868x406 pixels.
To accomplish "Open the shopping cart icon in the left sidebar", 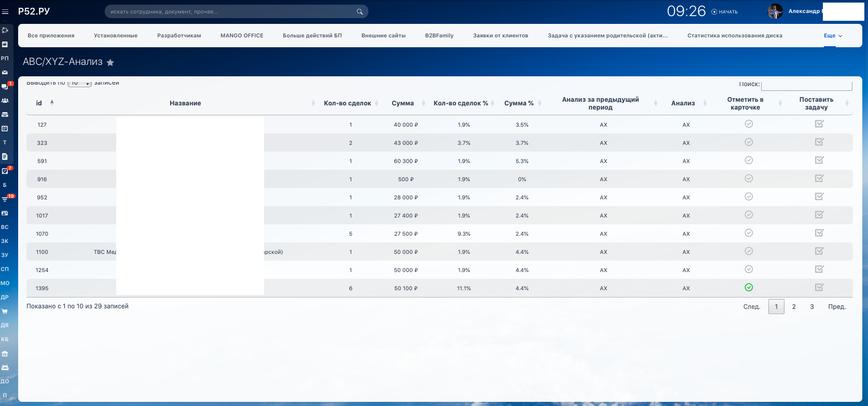I will pos(5,312).
